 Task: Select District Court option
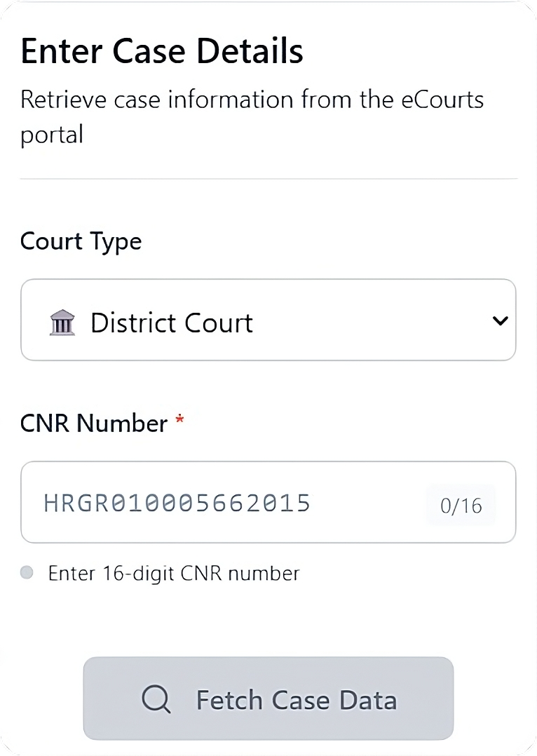point(171,322)
